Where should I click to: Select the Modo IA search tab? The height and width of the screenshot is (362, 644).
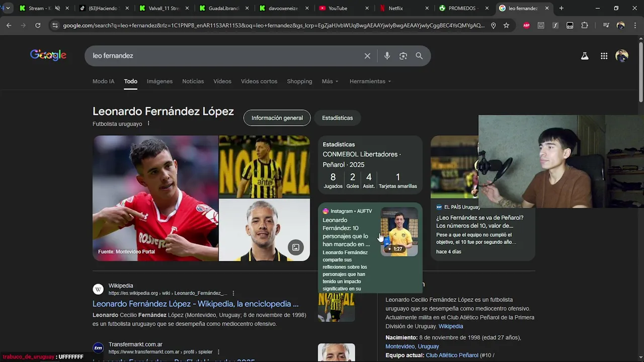tap(103, 81)
